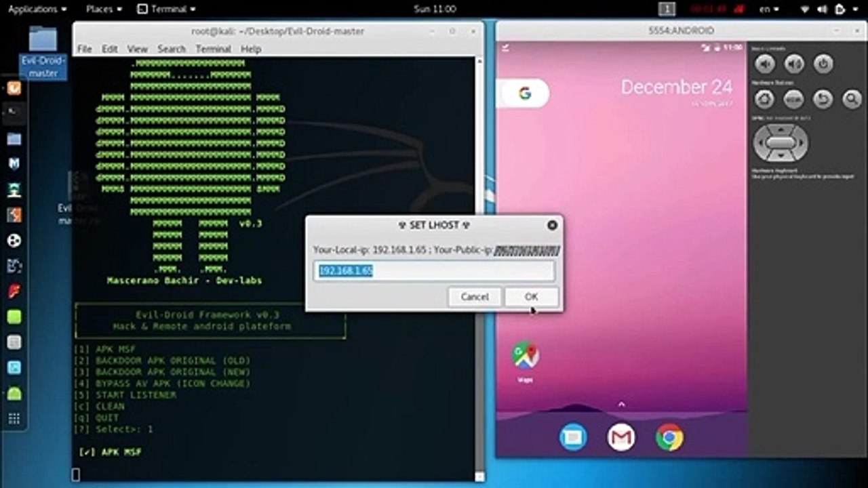Image resolution: width=868 pixels, height=488 pixels.
Task: Click the network wifi status icon
Action: (x=806, y=9)
